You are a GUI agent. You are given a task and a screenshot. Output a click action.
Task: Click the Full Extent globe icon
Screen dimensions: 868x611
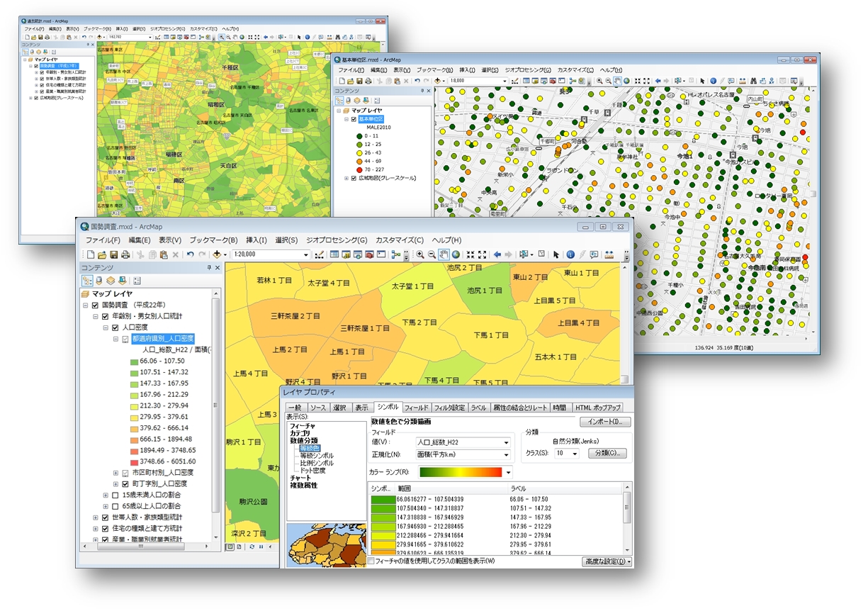[x=456, y=254]
